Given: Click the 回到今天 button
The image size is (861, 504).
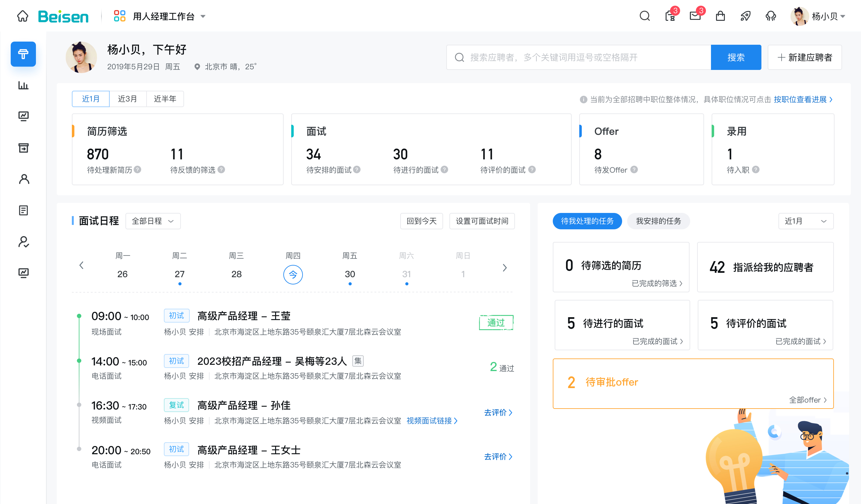Looking at the screenshot, I should (x=422, y=221).
